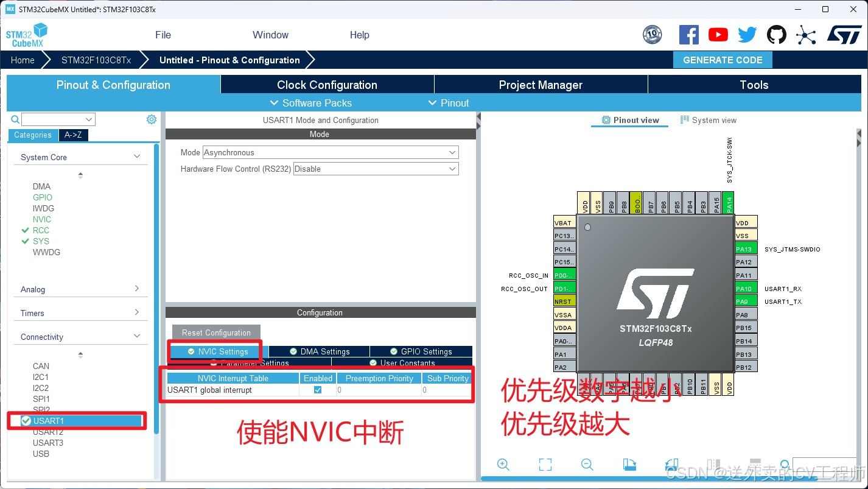The width and height of the screenshot is (868, 489).
Task: Click the STM32CubeMX Twitter icon
Action: point(747,35)
